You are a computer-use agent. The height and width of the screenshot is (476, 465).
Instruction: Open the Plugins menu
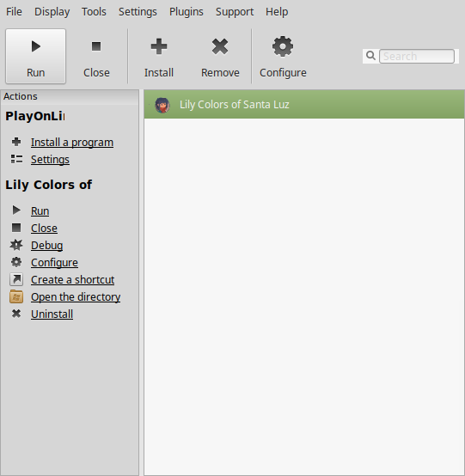[187, 12]
